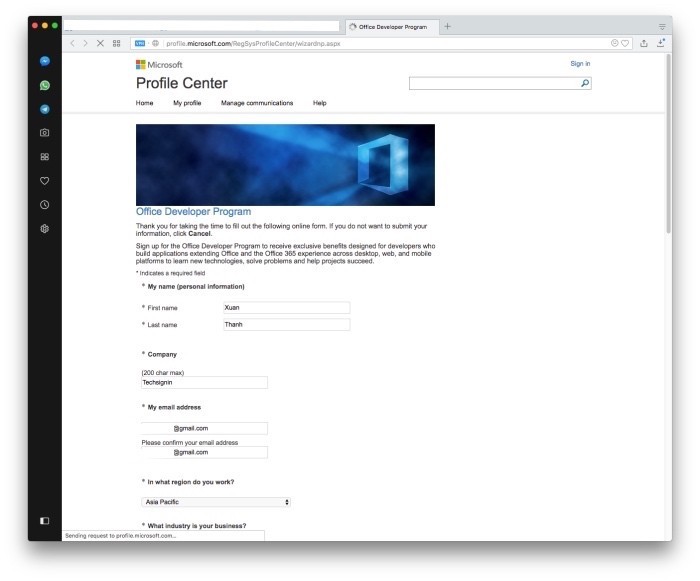Click the Office Developer Program heading link
This screenshot has height=581, width=700.
(193, 211)
